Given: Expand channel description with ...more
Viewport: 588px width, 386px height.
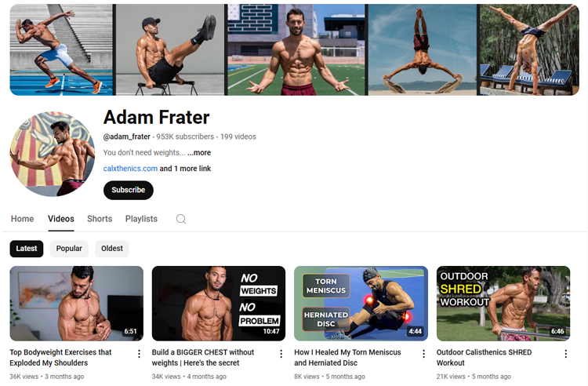Looking at the screenshot, I should (199, 153).
